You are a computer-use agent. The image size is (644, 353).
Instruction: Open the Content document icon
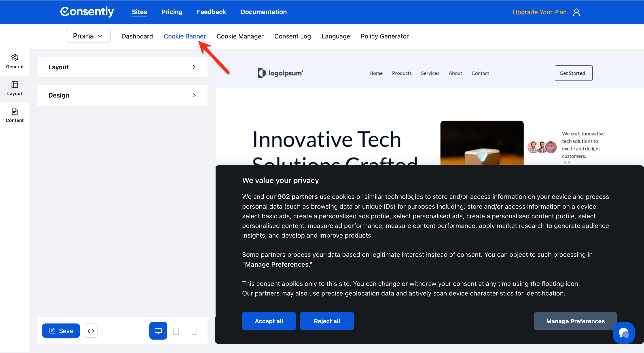pos(15,112)
